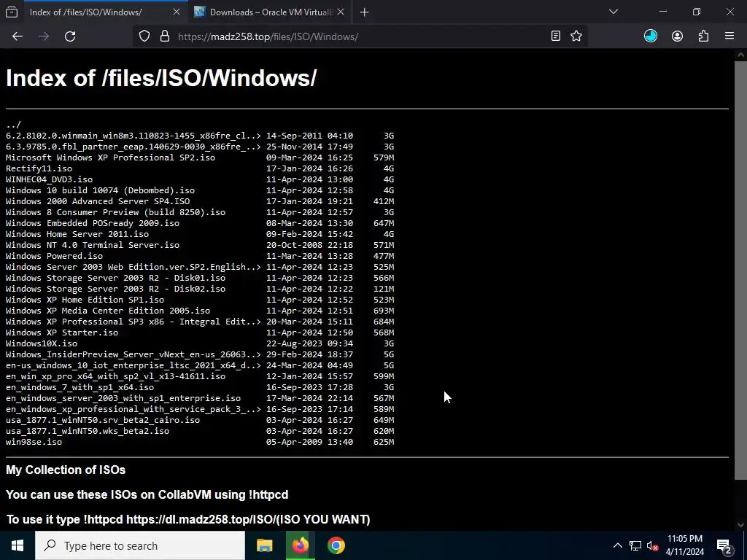Launch Google Chrome from the taskbar
Image resolution: width=747 pixels, height=560 pixels.
pyautogui.click(x=336, y=545)
